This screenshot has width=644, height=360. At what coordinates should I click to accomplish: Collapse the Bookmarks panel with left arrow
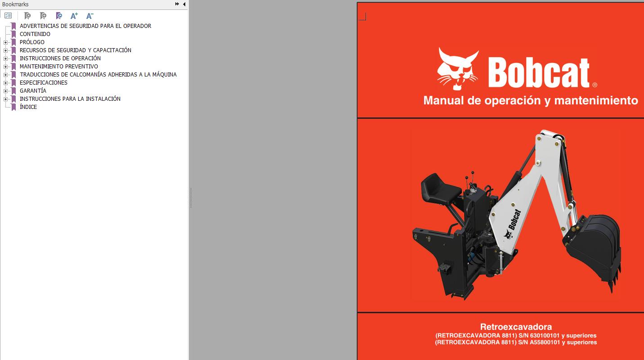[x=184, y=4]
